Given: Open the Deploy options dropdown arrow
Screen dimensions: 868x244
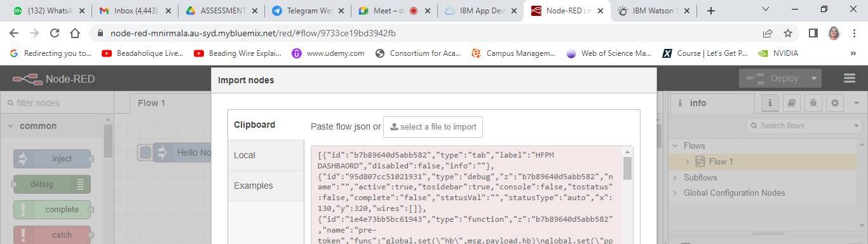Looking at the screenshot, I should tap(814, 78).
